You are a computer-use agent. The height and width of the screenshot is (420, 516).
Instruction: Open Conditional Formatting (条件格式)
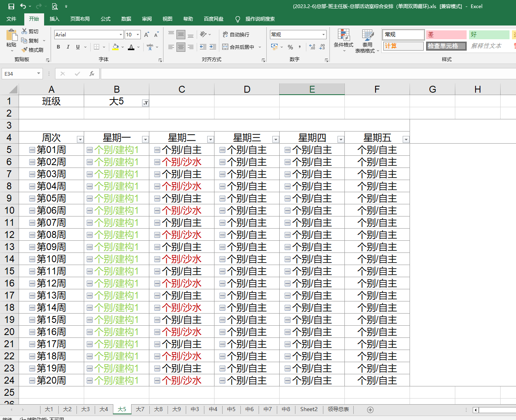(344, 40)
